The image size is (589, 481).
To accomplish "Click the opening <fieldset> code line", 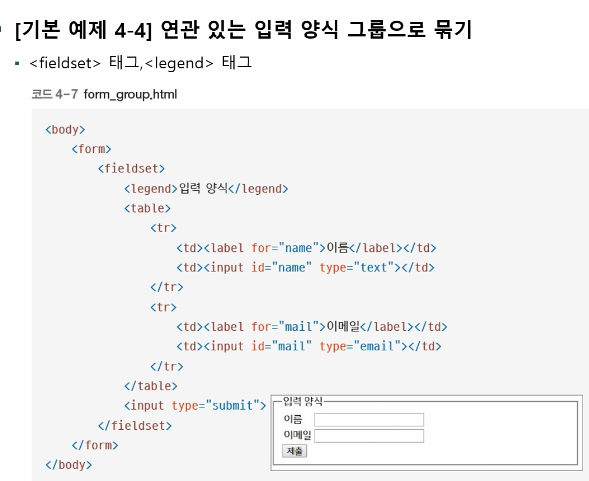I will [x=131, y=169].
